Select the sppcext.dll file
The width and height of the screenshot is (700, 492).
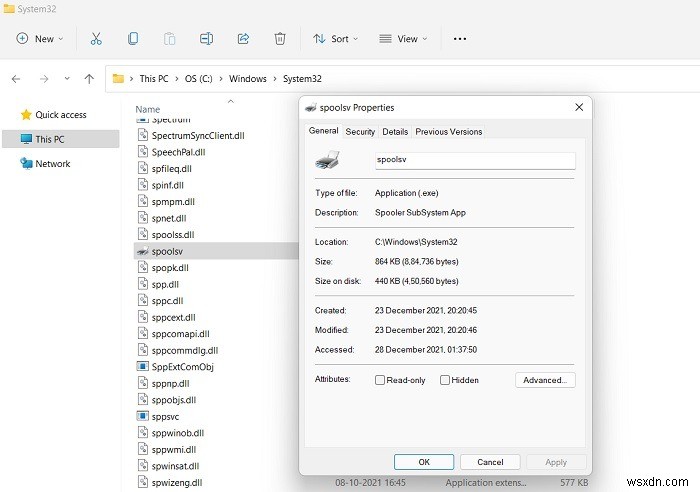(x=173, y=317)
